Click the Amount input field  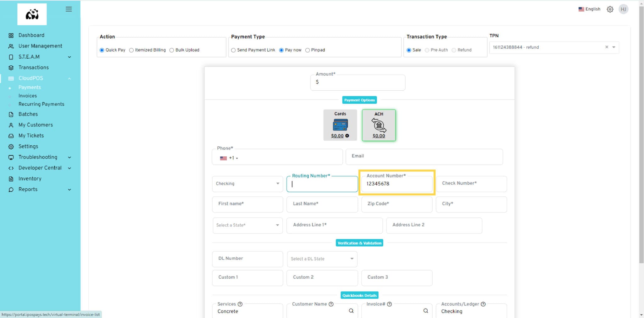[x=358, y=82]
